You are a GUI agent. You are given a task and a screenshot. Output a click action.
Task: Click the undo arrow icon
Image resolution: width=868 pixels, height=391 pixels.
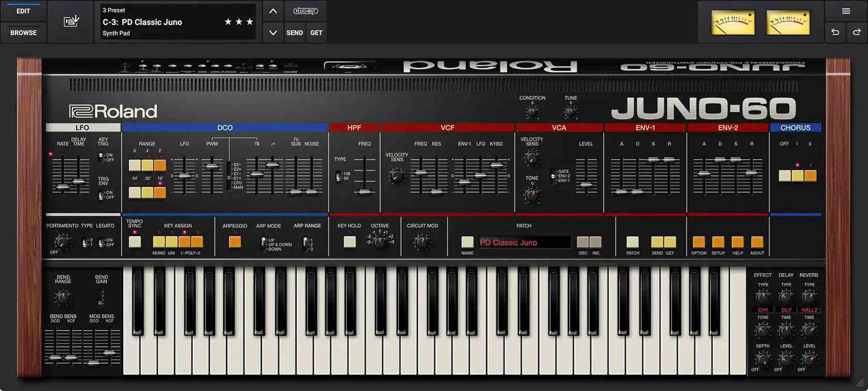point(835,32)
